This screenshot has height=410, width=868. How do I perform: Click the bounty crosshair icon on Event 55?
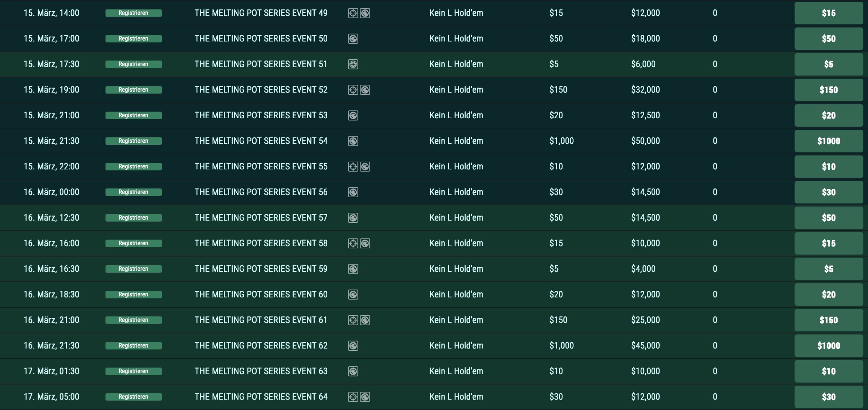[353, 167]
